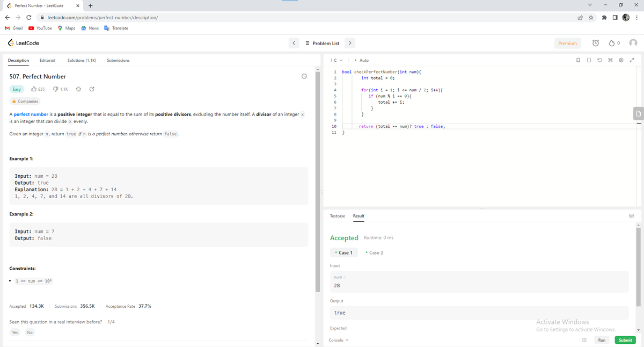Select result Case 2
This screenshot has width=644, height=347.
coord(374,252)
